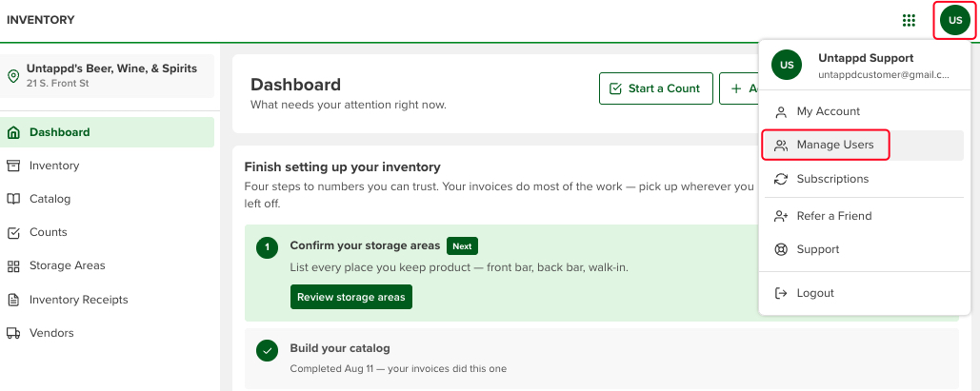980x391 pixels.
Task: Click the Refer a Friend icon
Action: [781, 216]
